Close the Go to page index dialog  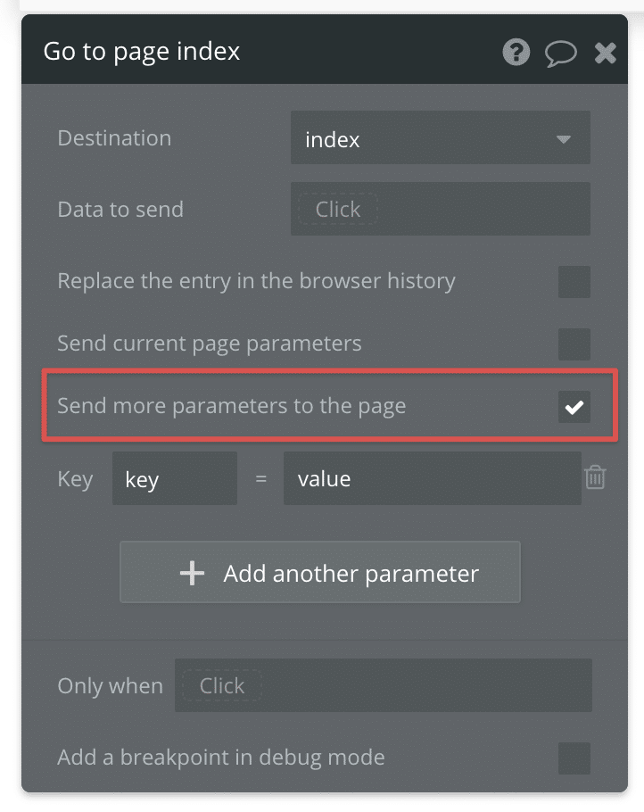coord(606,53)
